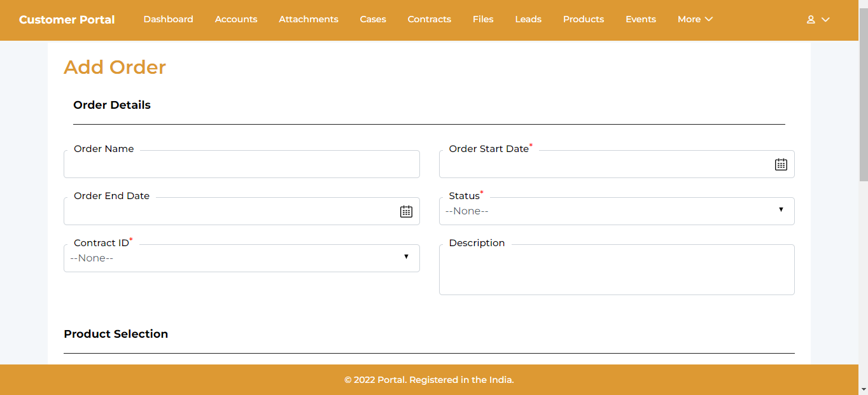
Task: Click the Customer Portal logo link
Action: pos(67,20)
